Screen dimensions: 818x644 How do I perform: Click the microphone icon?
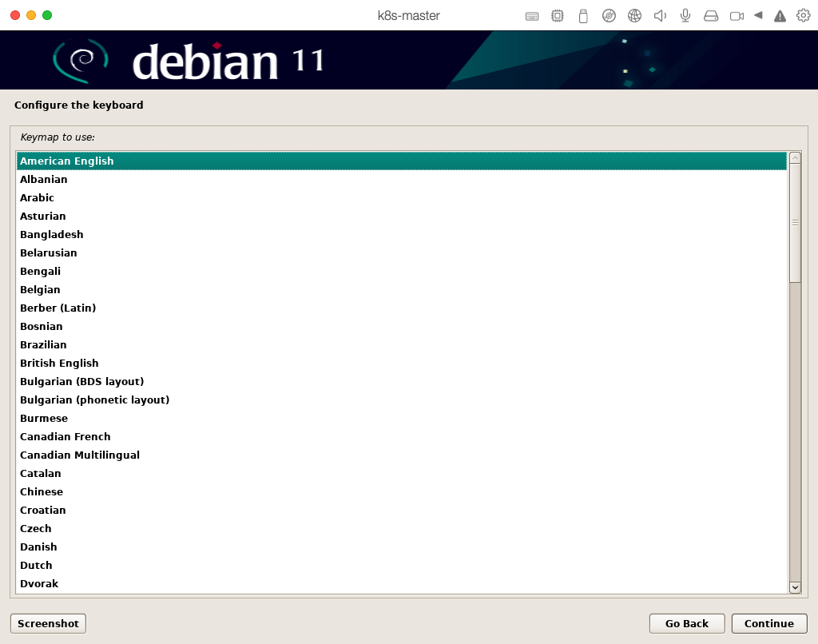tap(685, 16)
